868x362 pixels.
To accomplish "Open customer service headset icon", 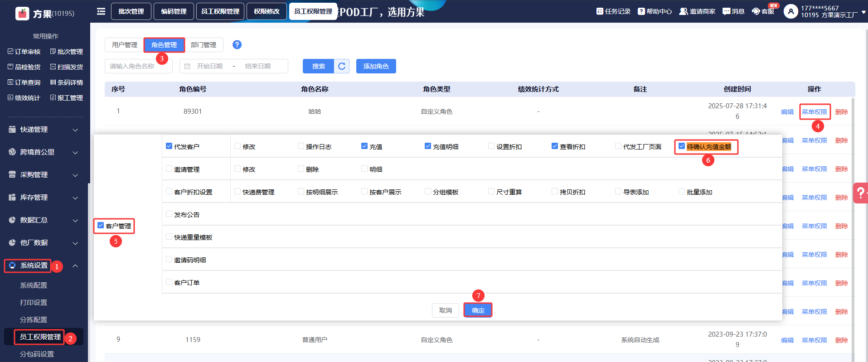I will [756, 11].
